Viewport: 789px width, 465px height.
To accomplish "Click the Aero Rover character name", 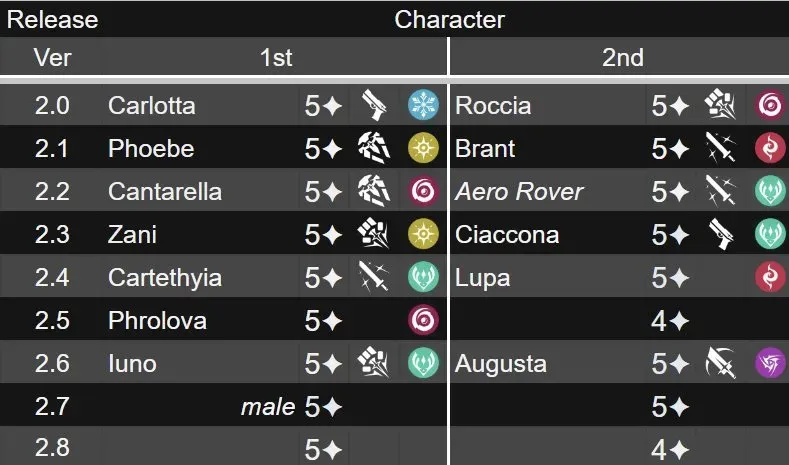I will coord(519,192).
